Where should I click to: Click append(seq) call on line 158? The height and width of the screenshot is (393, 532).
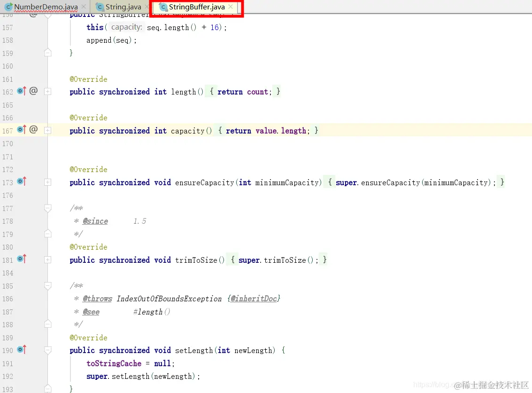point(111,40)
